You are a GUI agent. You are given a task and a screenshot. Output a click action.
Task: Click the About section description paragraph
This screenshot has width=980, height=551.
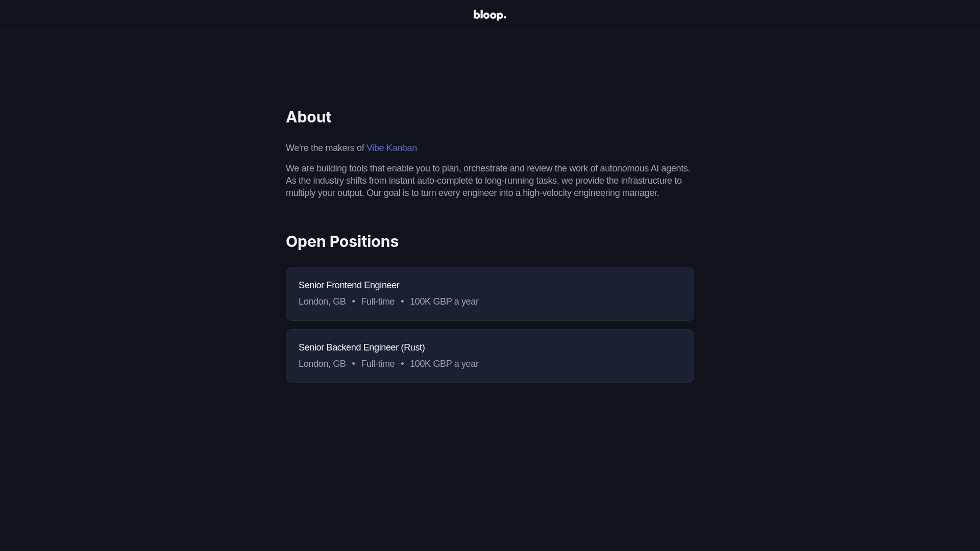[x=487, y=181]
